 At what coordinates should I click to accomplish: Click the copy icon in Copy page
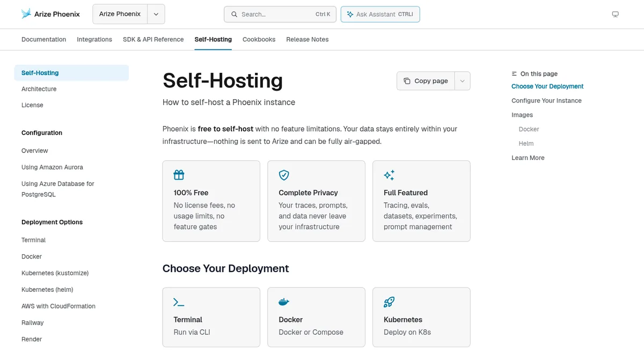coord(407,81)
